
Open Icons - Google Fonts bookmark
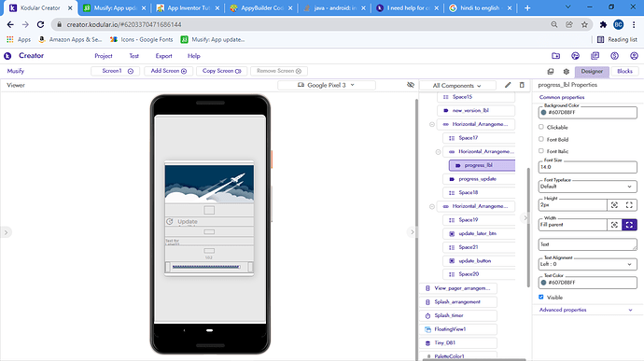point(142,39)
